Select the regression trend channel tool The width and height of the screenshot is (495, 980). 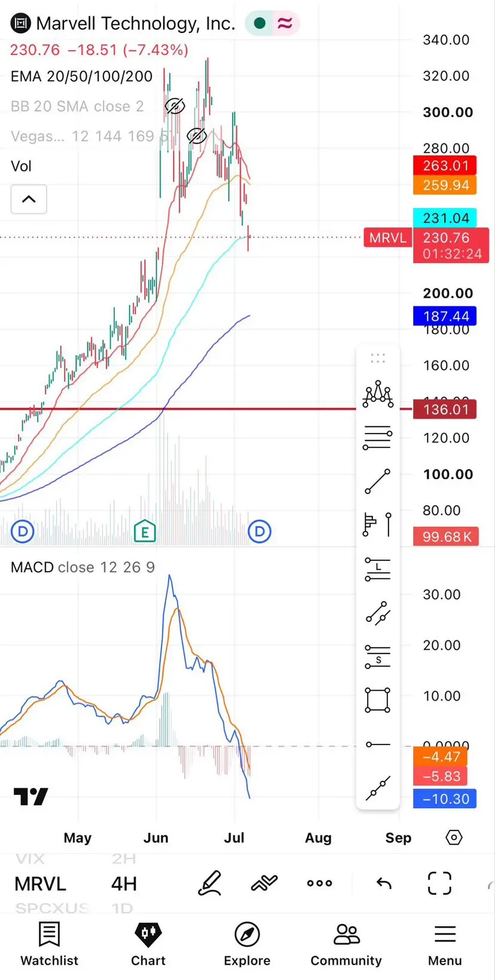(x=378, y=613)
